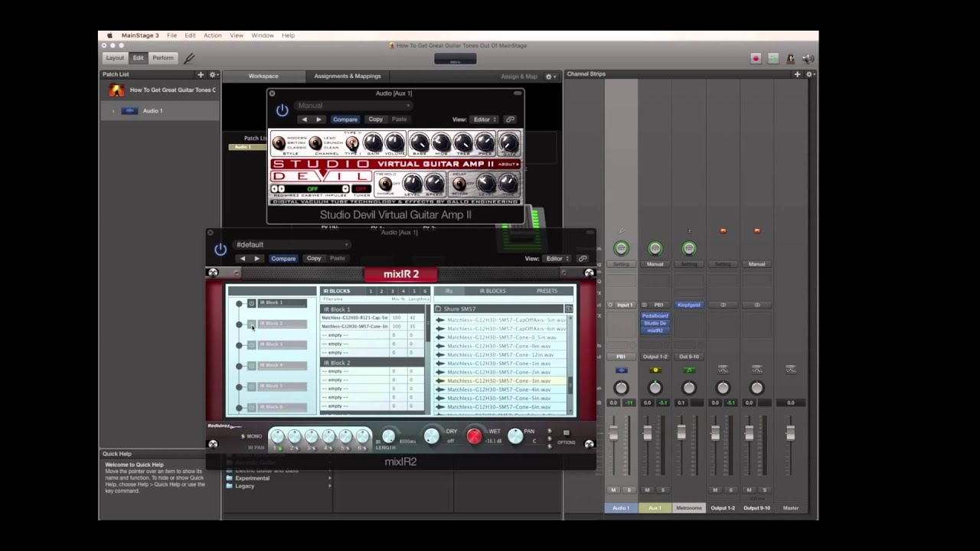Open Redwirez cabinet impulse dropdown arrow
This screenshot has width=980, height=551.
(x=345, y=189)
